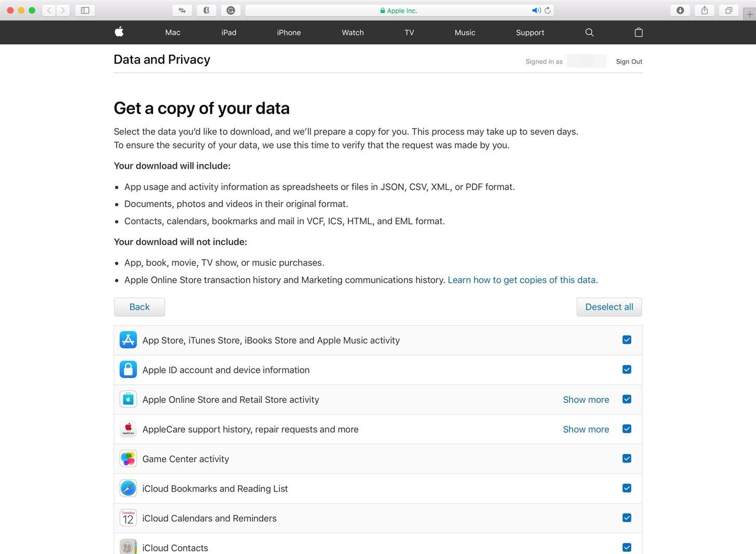
Task: Click the Game Center activity icon
Action: click(x=128, y=458)
